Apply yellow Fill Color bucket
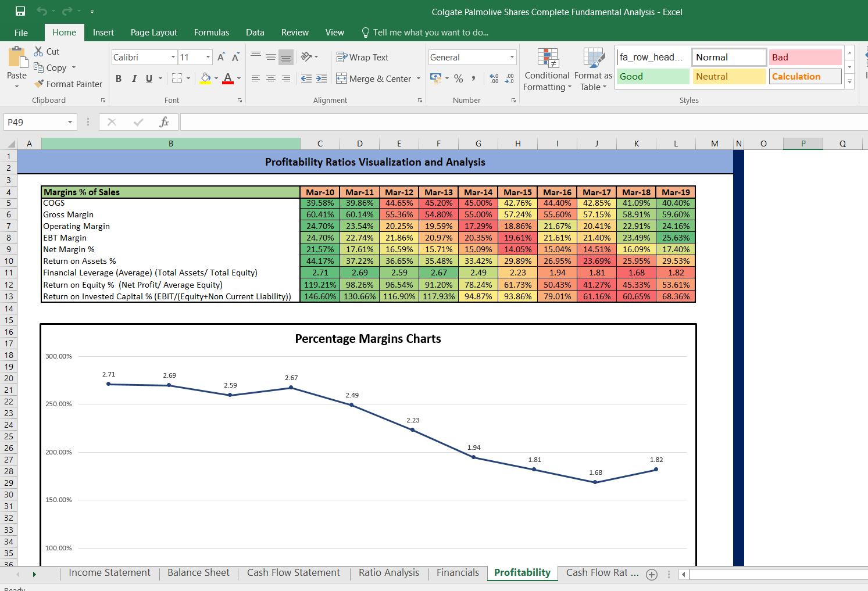Screen dimensions: 868x591 [x=206, y=78]
